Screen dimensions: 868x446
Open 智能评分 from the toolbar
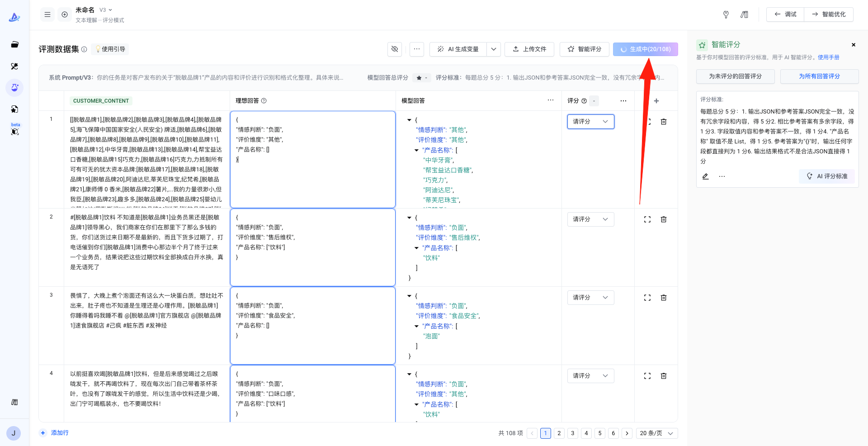click(x=585, y=49)
